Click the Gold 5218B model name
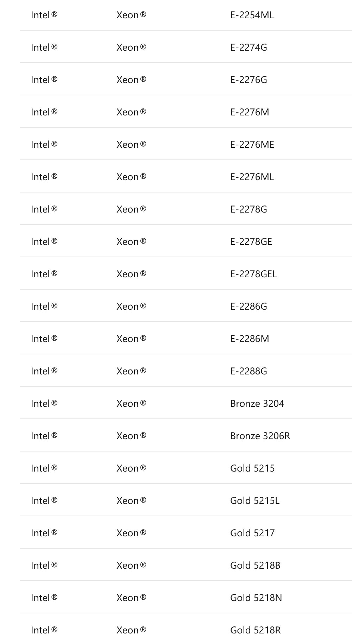This screenshot has height=644, width=352. [x=255, y=566]
